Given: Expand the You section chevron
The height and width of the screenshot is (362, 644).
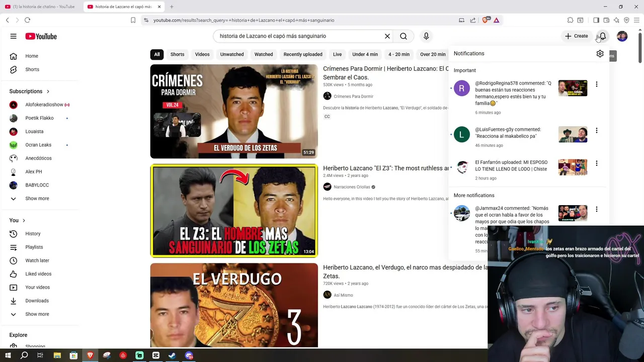Looking at the screenshot, I should 24,220.
